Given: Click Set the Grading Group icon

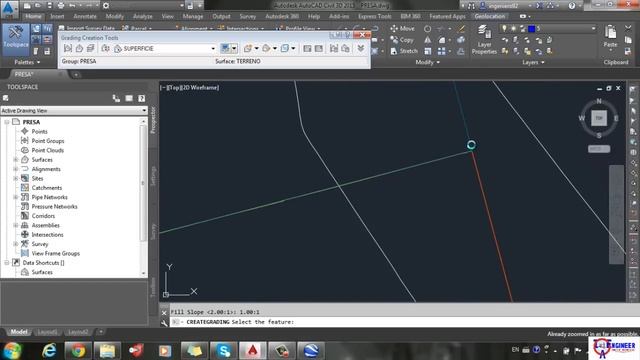Looking at the screenshot, I should point(68,48).
